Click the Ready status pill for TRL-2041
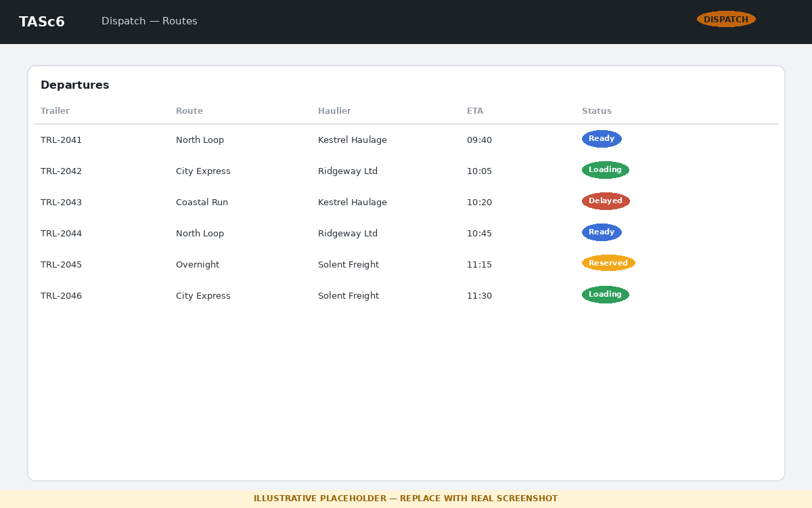The height and width of the screenshot is (508, 812). [x=602, y=139]
